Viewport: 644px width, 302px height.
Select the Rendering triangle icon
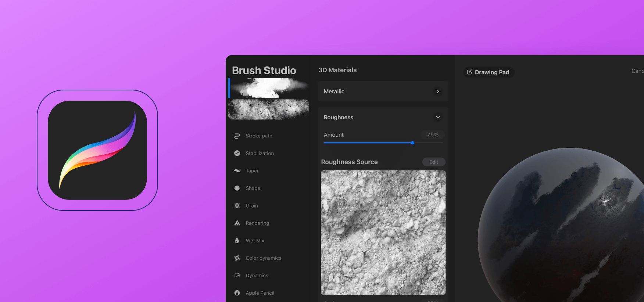point(237,223)
